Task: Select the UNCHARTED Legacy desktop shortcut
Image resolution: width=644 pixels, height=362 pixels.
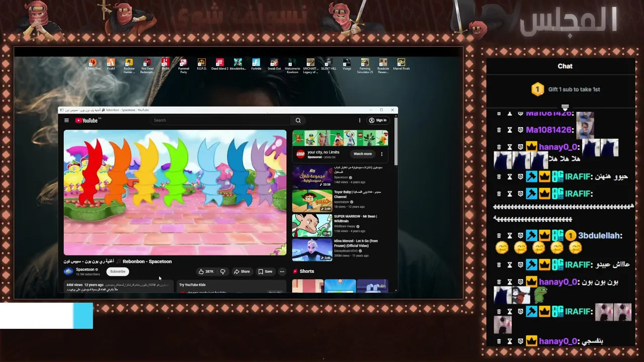Action: pos(310,66)
